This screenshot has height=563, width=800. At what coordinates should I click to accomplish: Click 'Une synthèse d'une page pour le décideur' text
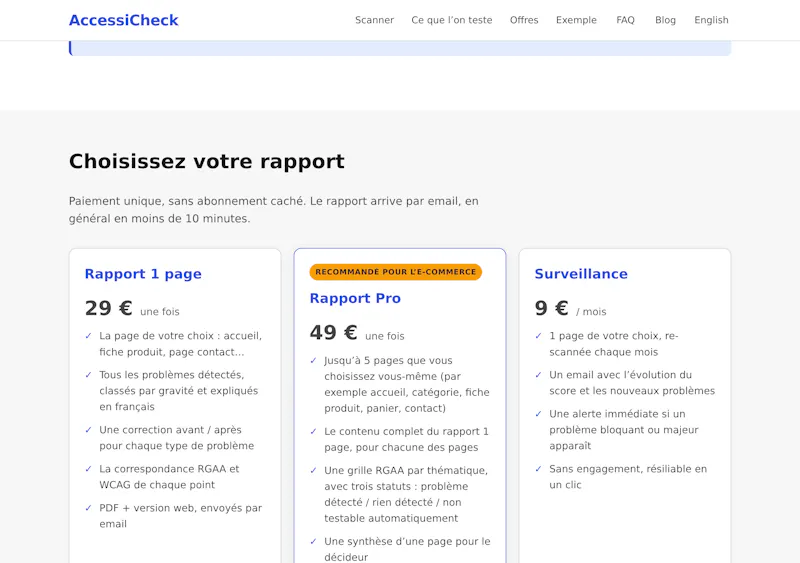[x=407, y=549]
